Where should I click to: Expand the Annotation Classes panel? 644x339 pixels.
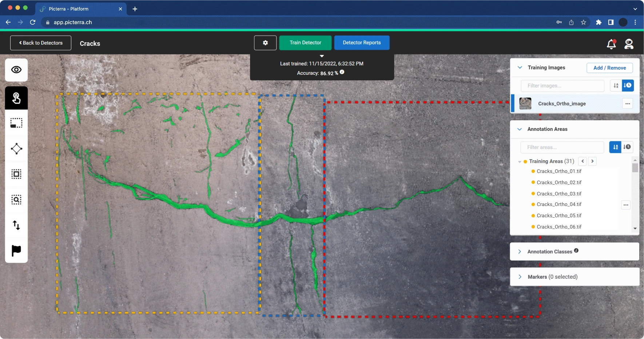tap(520, 251)
